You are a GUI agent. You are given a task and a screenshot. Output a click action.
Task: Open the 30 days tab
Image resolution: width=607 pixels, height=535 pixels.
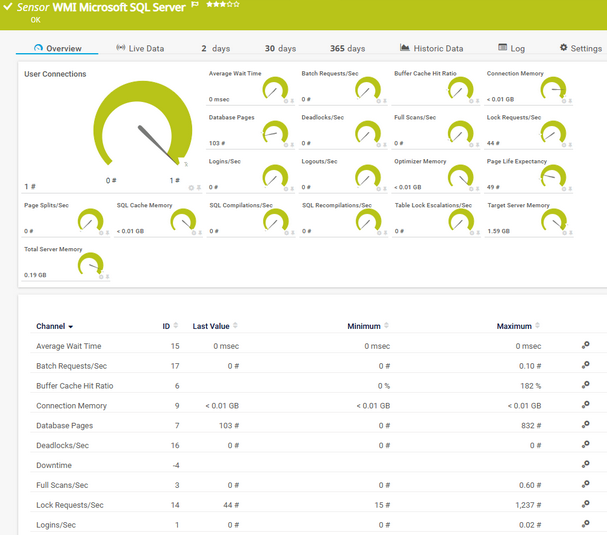click(280, 48)
